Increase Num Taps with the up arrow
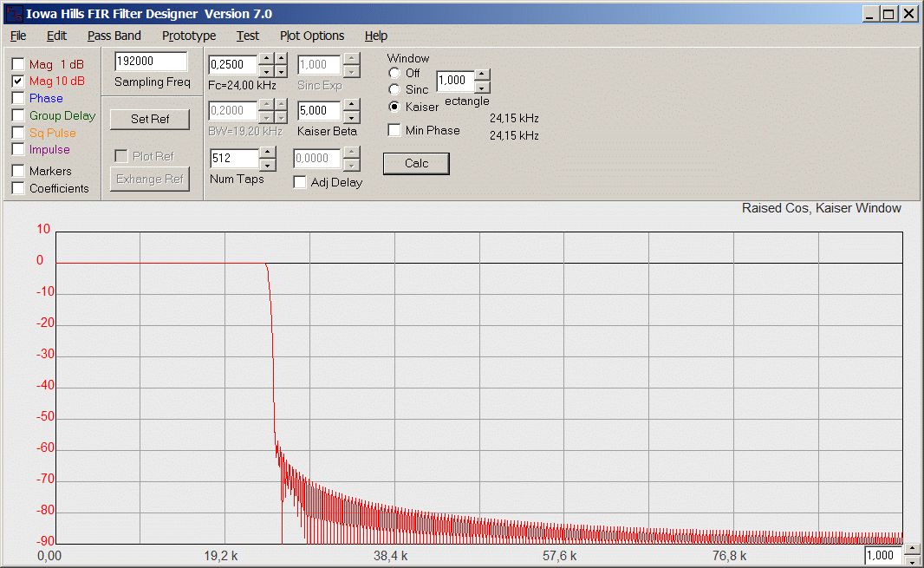 [268, 153]
